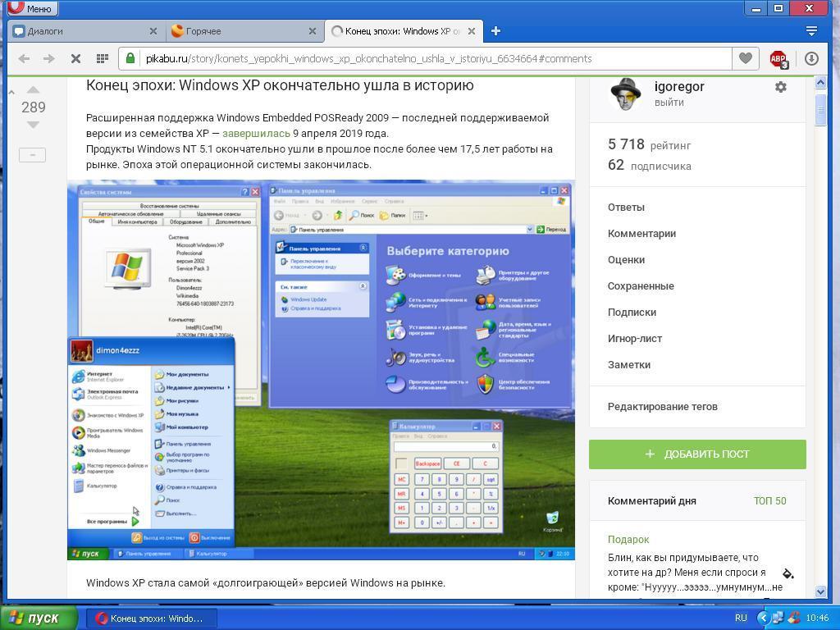
Task: Open the downloads icon in toolbar
Action: (x=811, y=58)
